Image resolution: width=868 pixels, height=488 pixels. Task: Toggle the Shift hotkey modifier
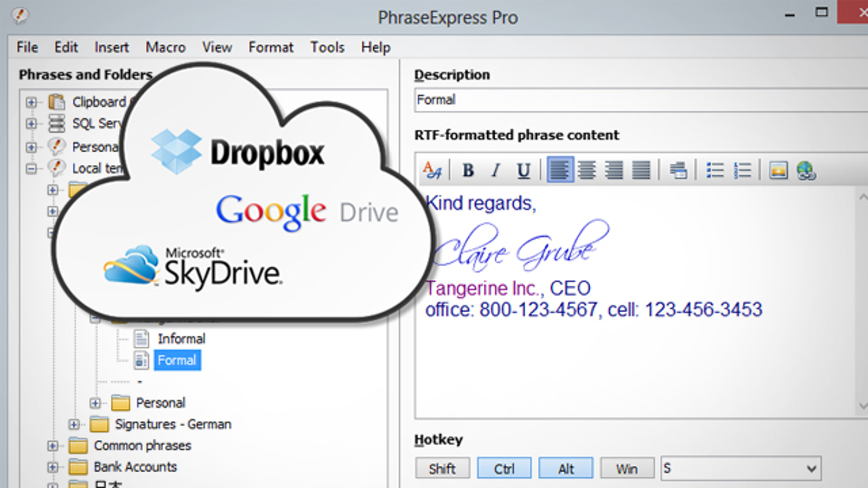(443, 468)
